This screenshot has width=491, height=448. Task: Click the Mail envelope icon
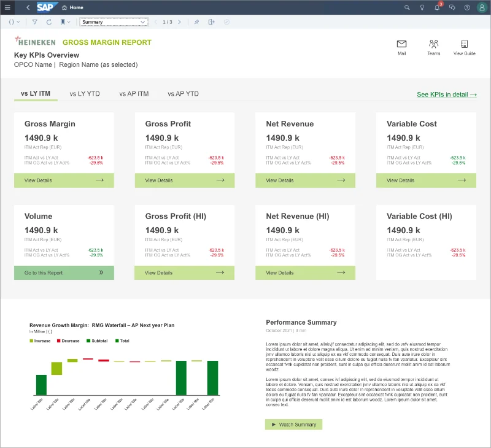[401, 44]
